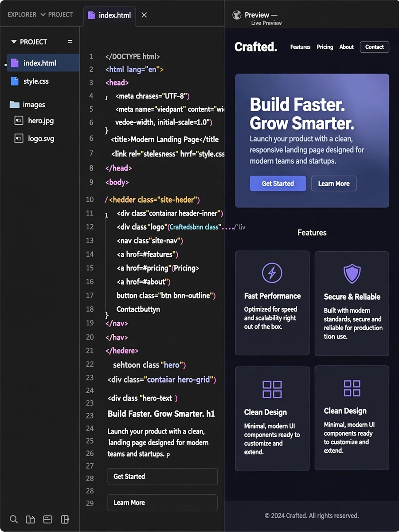Screen dimensions: 399x532
Task: Click the "Features" section heading in preview
Action: [x=312, y=232]
